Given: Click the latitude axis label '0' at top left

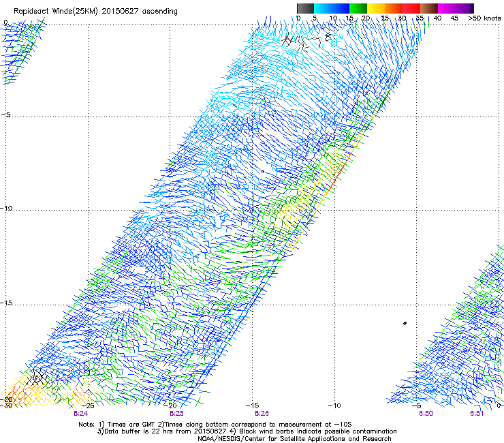Looking at the screenshot, I should coord(5,22).
